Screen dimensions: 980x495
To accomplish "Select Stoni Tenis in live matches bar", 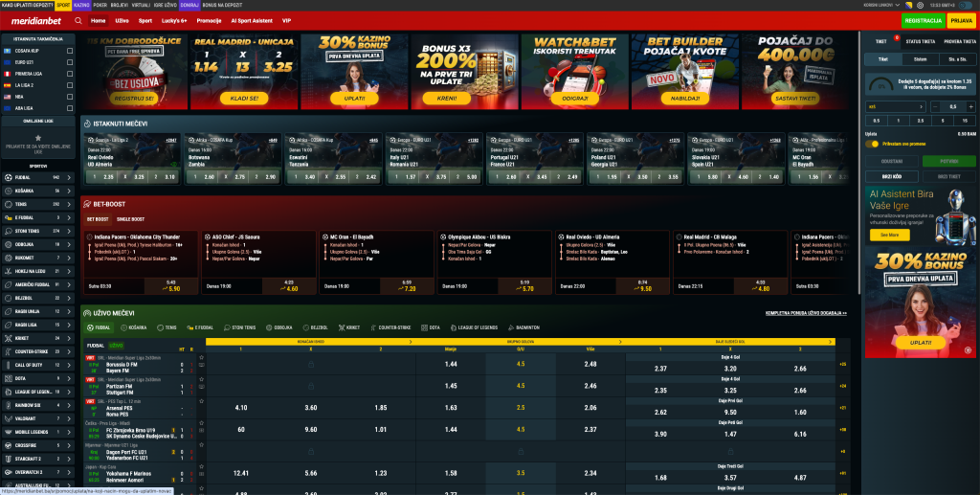I will [240, 327].
